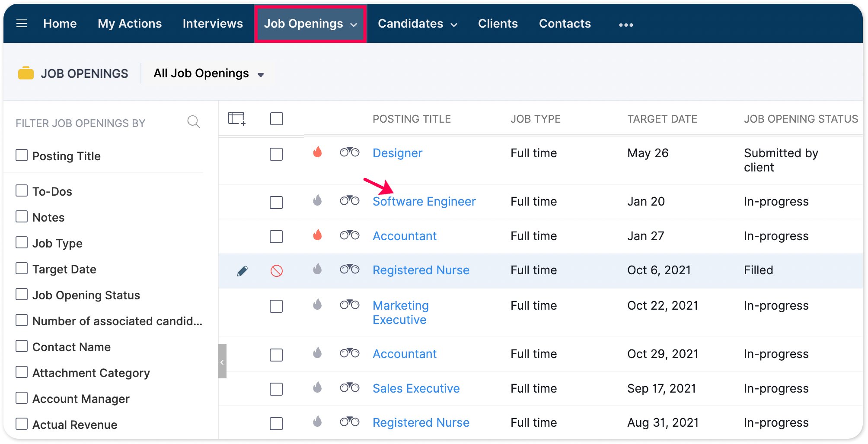Switch to the Clients tab
The image size is (868, 444).
498,23
